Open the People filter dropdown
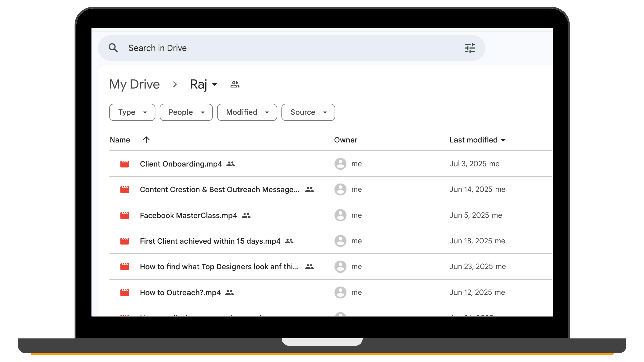Viewport: 644px width, 362px height. click(x=186, y=112)
